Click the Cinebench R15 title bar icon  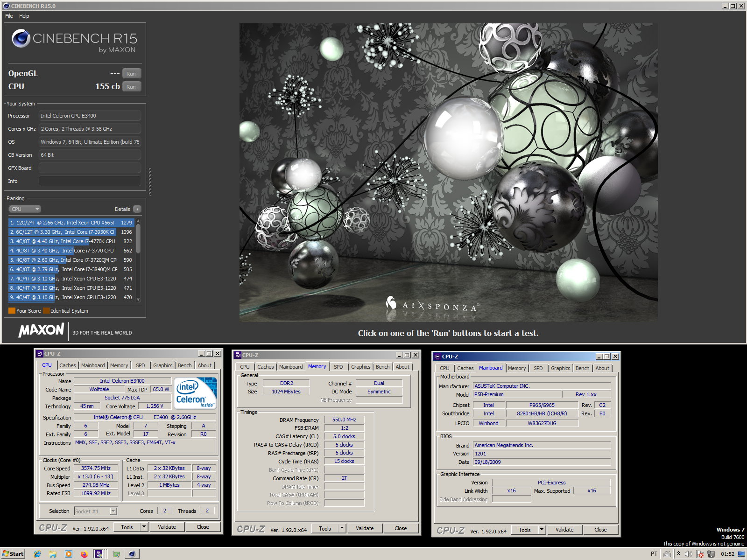[6, 6]
